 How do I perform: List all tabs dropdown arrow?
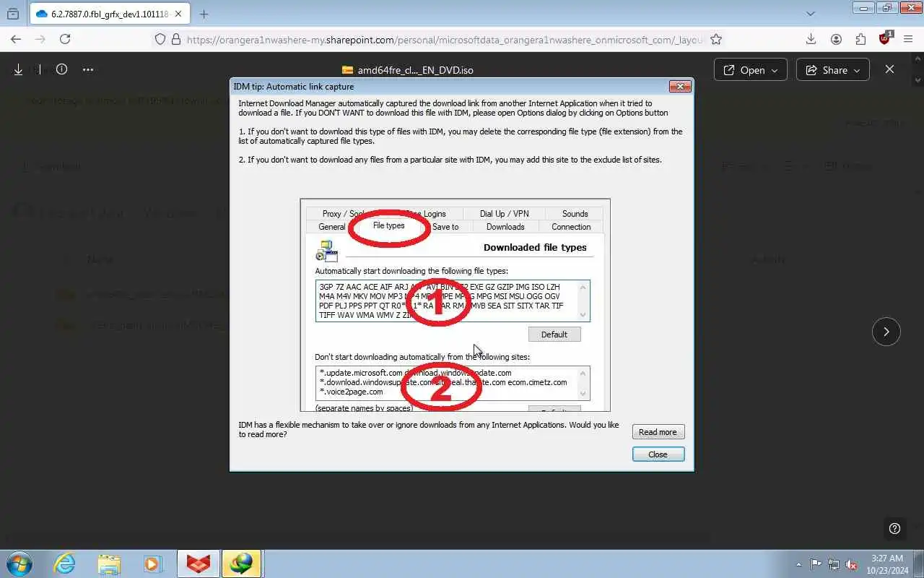click(x=811, y=14)
